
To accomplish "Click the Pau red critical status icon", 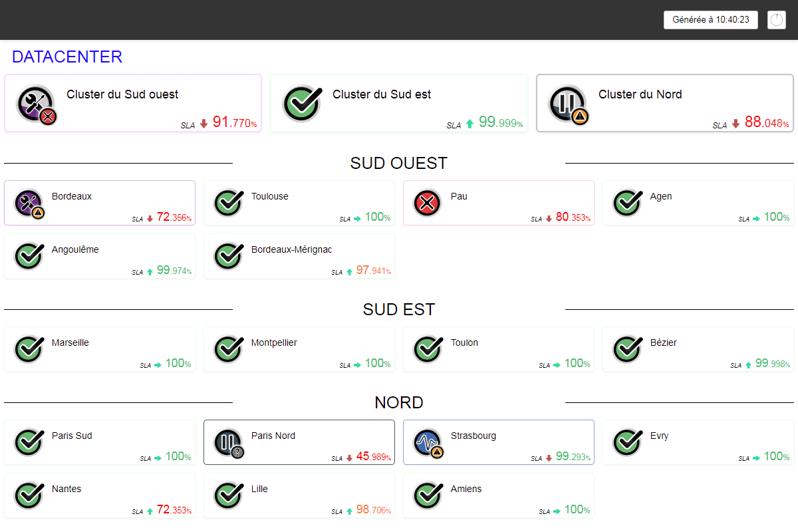I will click(428, 203).
